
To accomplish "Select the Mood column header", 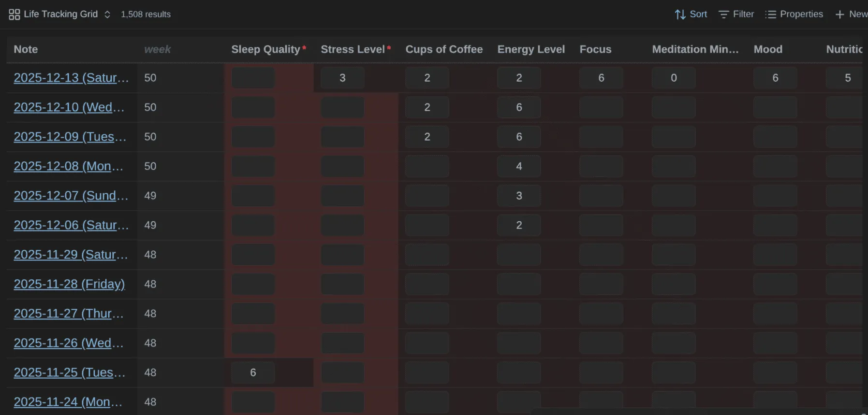I will tap(768, 49).
